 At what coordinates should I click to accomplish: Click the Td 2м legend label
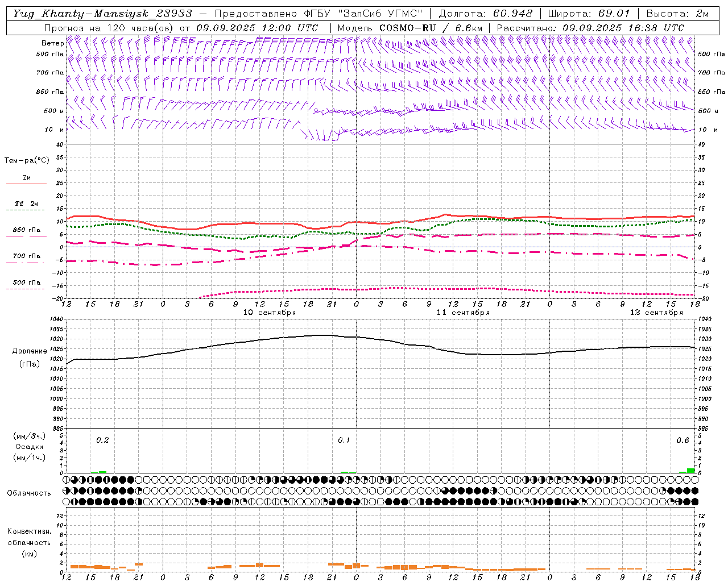coord(26,203)
